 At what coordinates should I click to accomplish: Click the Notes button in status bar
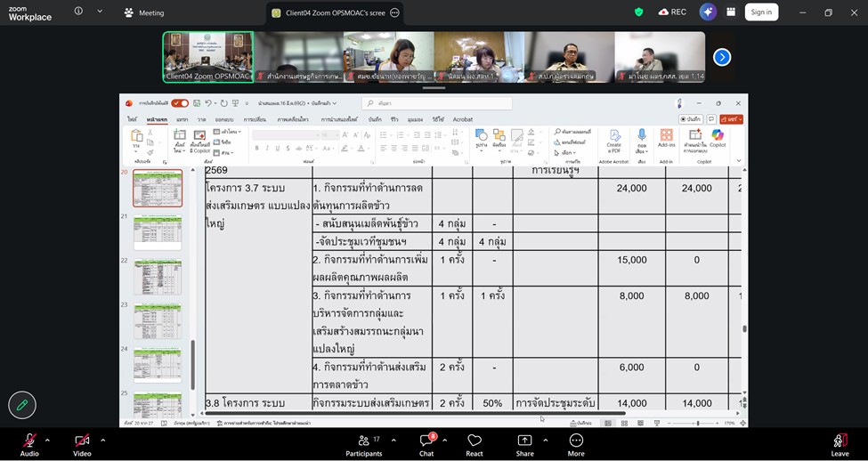click(581, 424)
